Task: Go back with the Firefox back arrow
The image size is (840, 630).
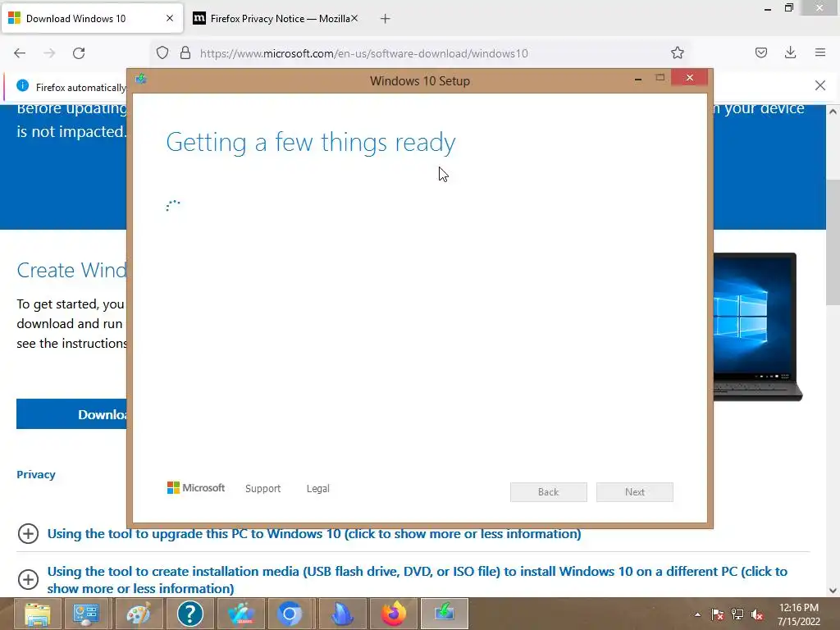Action: click(20, 53)
